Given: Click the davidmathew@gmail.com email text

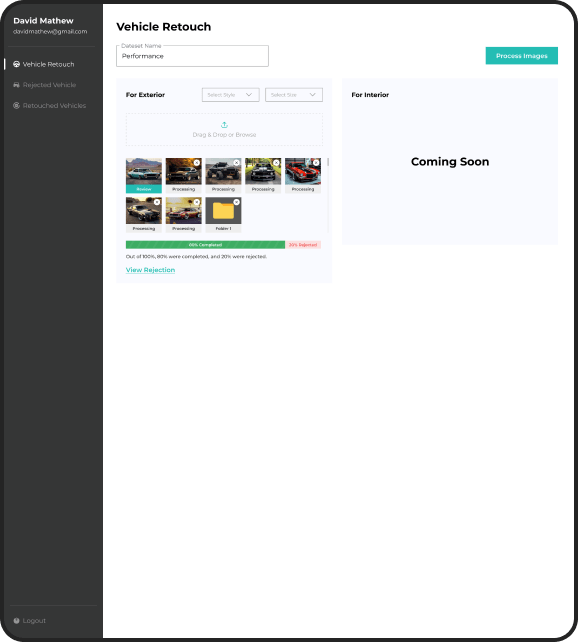Looking at the screenshot, I should tap(50, 32).
